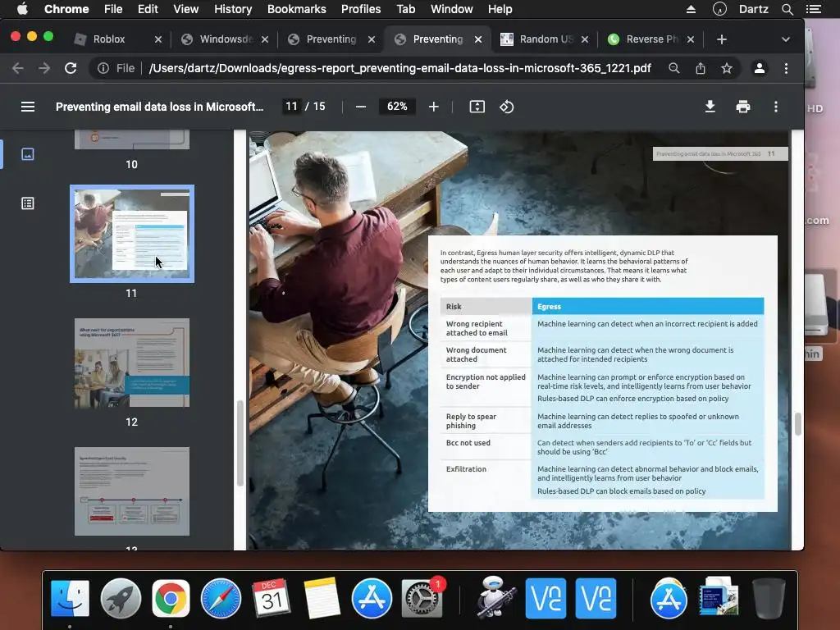Click the page number field showing 11
This screenshot has height=630, width=840.
point(291,107)
